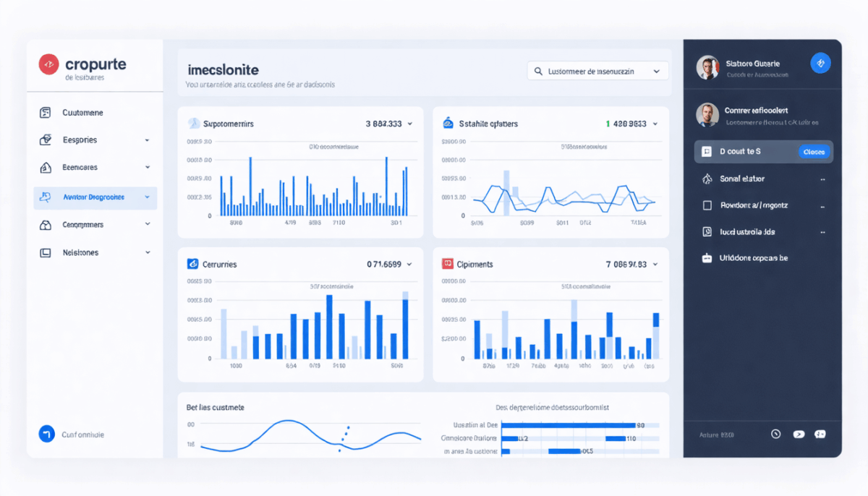Click the Clpiments card title
The image size is (868, 496).
(x=475, y=265)
